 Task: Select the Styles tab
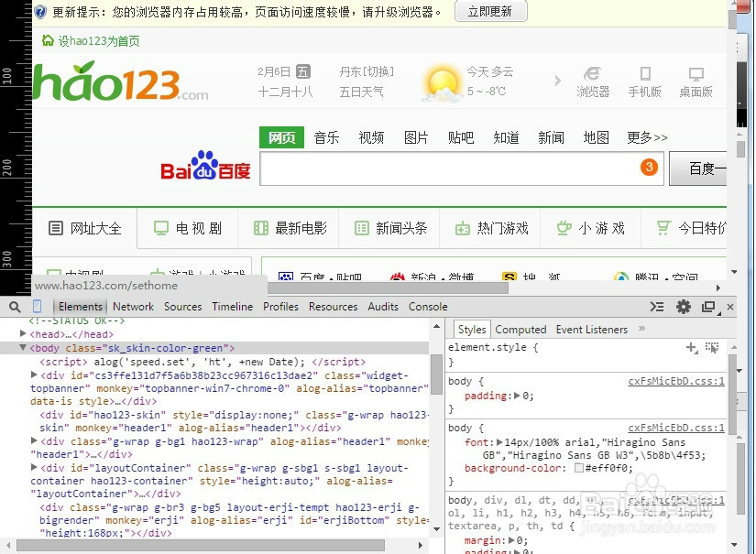pos(472,330)
